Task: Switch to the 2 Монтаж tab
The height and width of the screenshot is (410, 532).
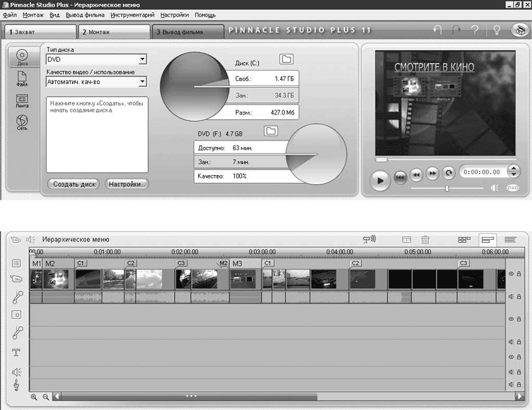Action: click(x=113, y=31)
